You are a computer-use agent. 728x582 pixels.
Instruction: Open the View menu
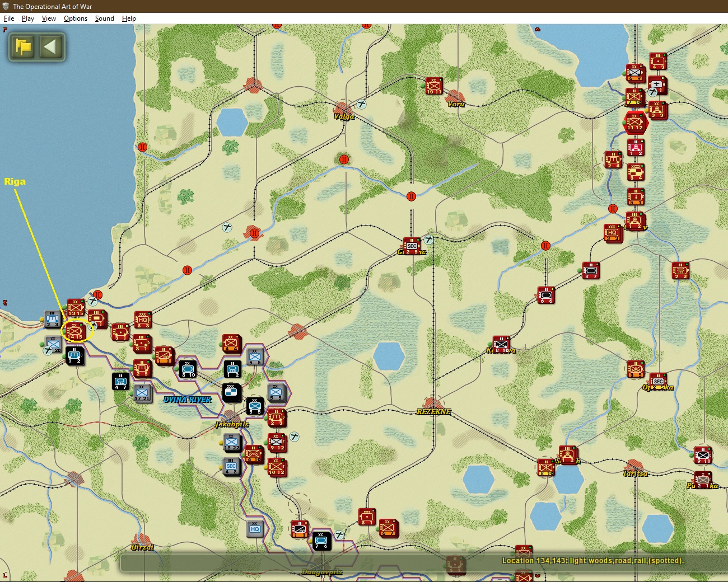pyautogui.click(x=49, y=18)
